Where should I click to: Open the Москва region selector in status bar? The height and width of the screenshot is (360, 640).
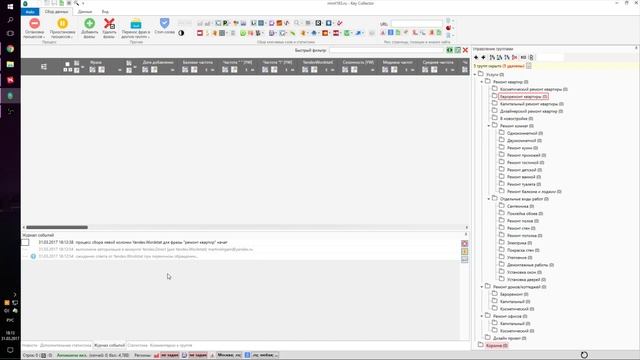pyautogui.click(x=229, y=355)
